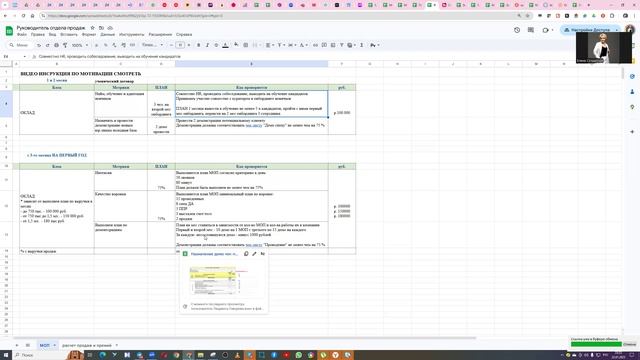Star the document next to its title
Viewport: 640px width, 360px height.
click(93, 28)
